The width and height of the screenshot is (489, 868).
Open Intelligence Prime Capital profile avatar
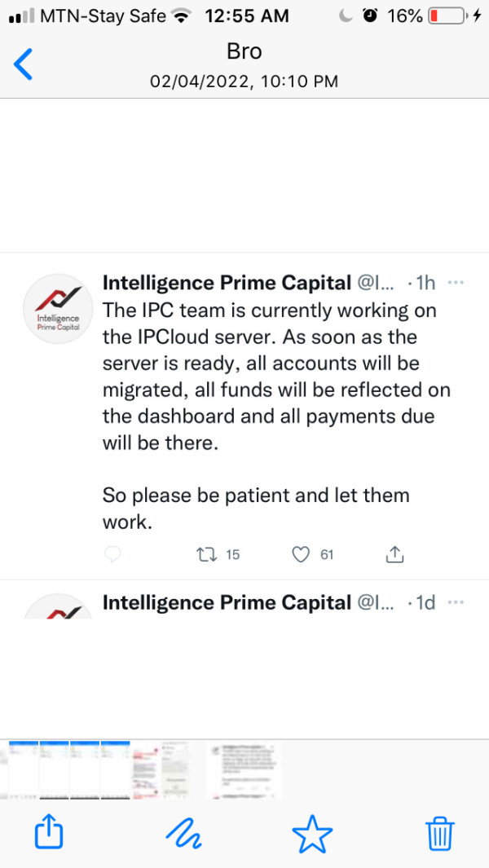pos(58,309)
